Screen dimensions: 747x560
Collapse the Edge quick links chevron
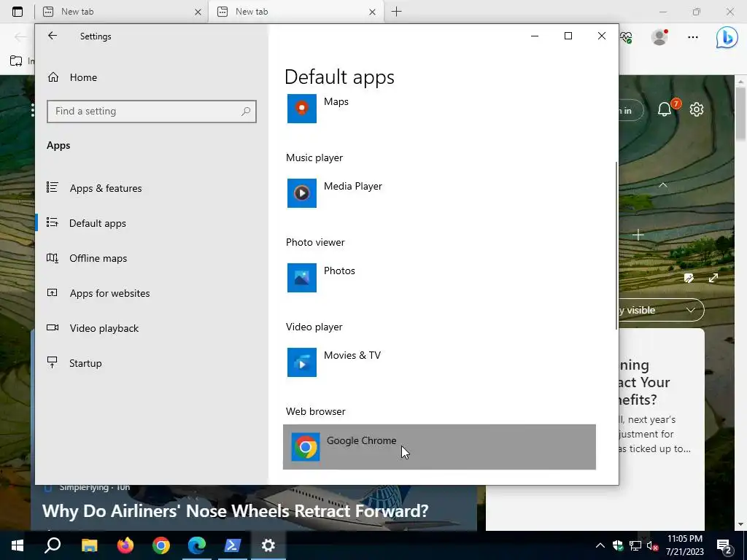[662, 184]
